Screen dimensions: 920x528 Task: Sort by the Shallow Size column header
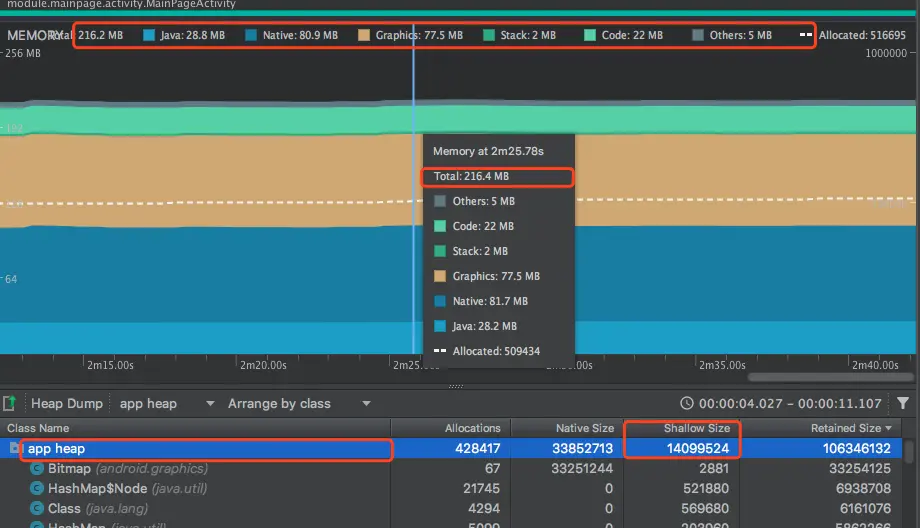(696, 428)
